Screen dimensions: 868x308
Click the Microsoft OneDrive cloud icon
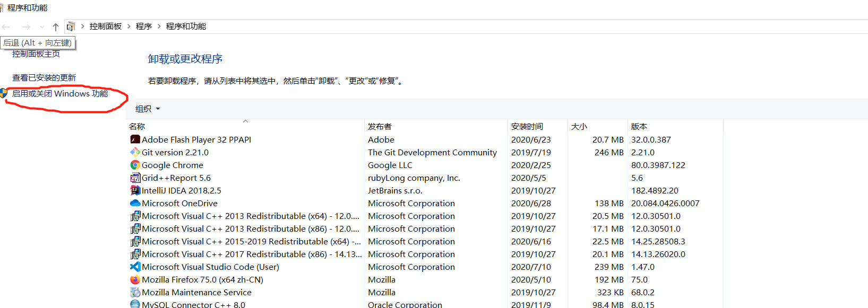pyautogui.click(x=135, y=203)
